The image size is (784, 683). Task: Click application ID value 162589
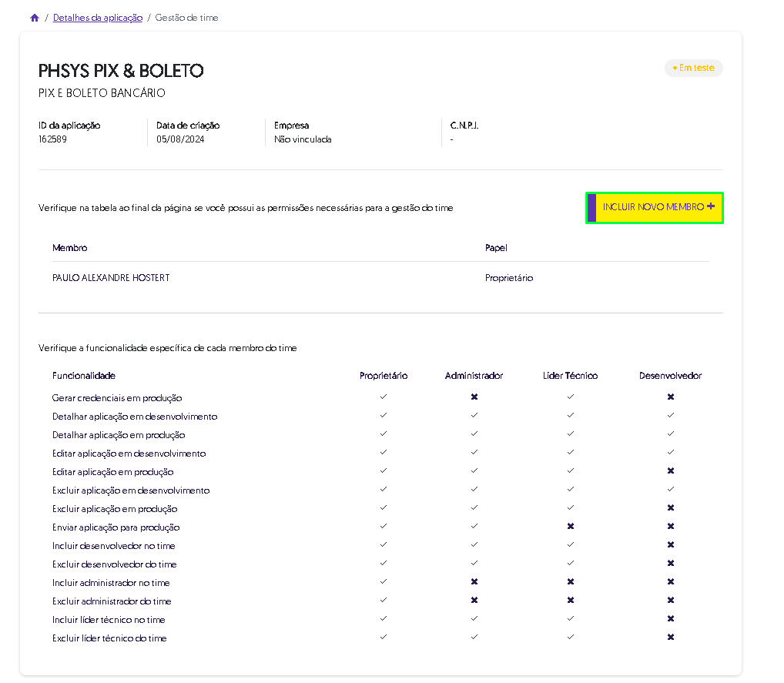tap(52, 139)
